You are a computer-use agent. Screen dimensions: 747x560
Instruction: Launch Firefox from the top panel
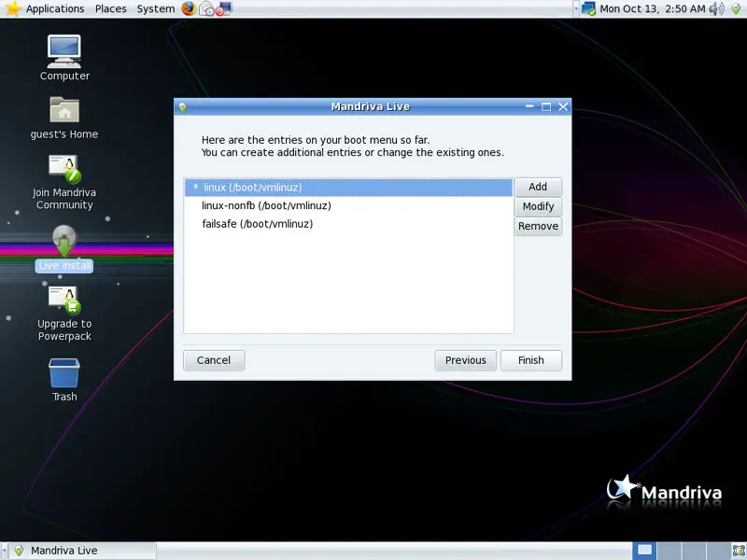[x=189, y=8]
